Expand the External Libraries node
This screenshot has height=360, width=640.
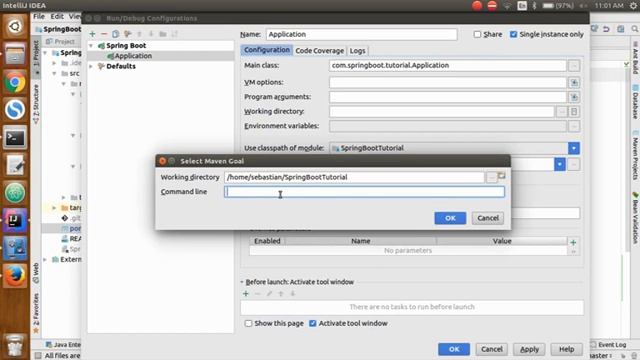click(45, 260)
